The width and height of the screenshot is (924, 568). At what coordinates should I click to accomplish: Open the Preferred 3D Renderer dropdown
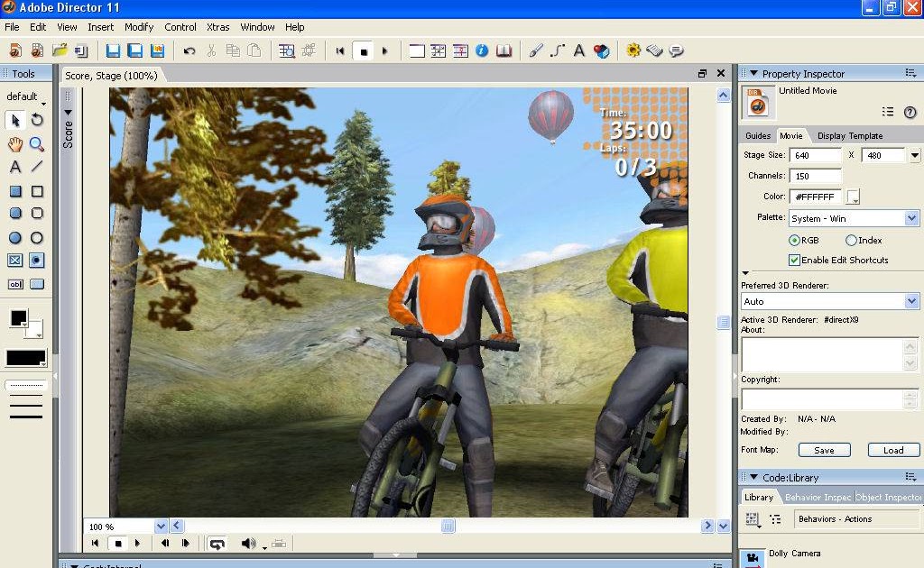911,301
